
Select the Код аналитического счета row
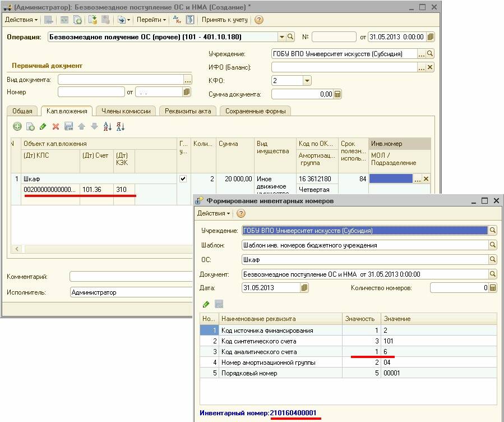(349, 351)
